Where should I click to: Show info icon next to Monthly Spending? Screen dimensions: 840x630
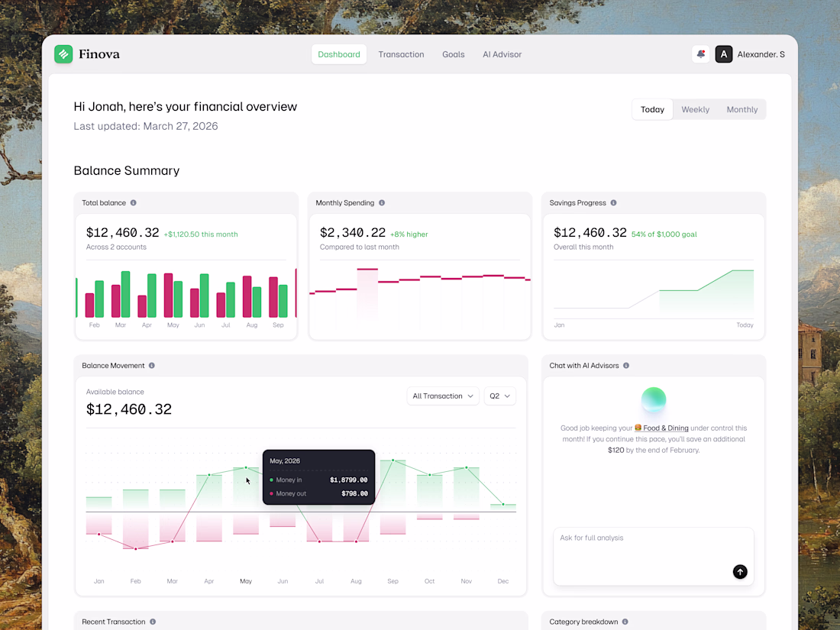click(382, 202)
